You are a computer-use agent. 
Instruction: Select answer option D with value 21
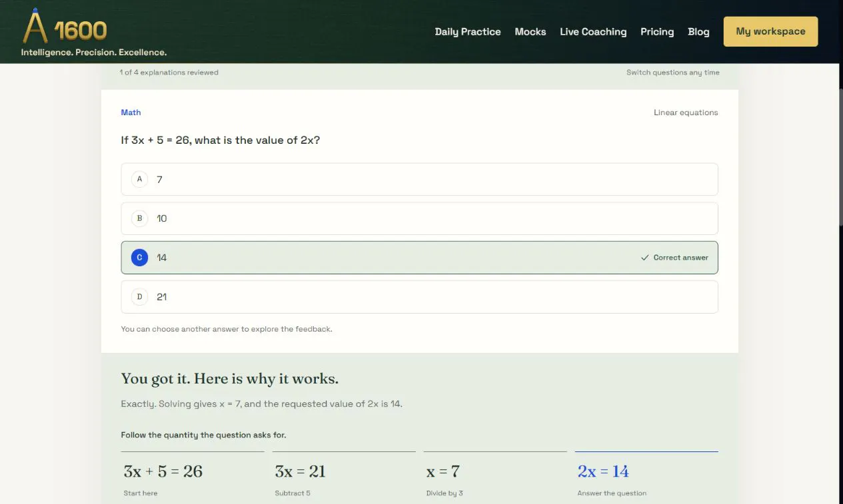(419, 297)
